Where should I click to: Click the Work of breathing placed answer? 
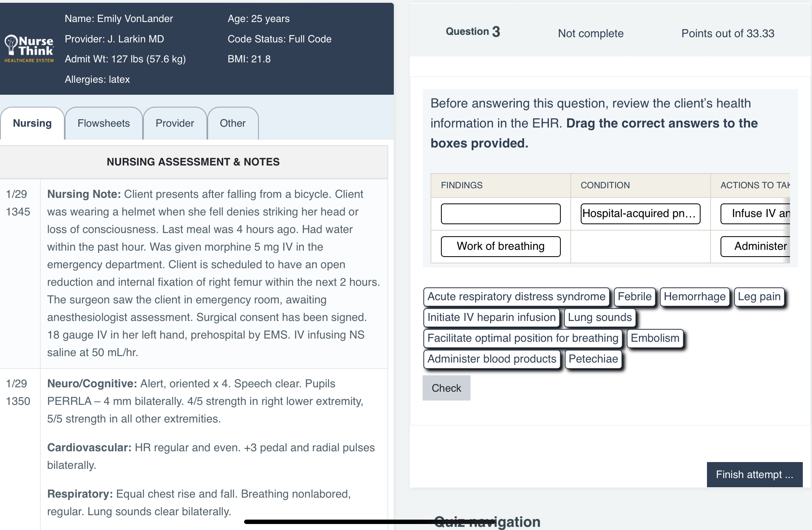[x=500, y=246]
